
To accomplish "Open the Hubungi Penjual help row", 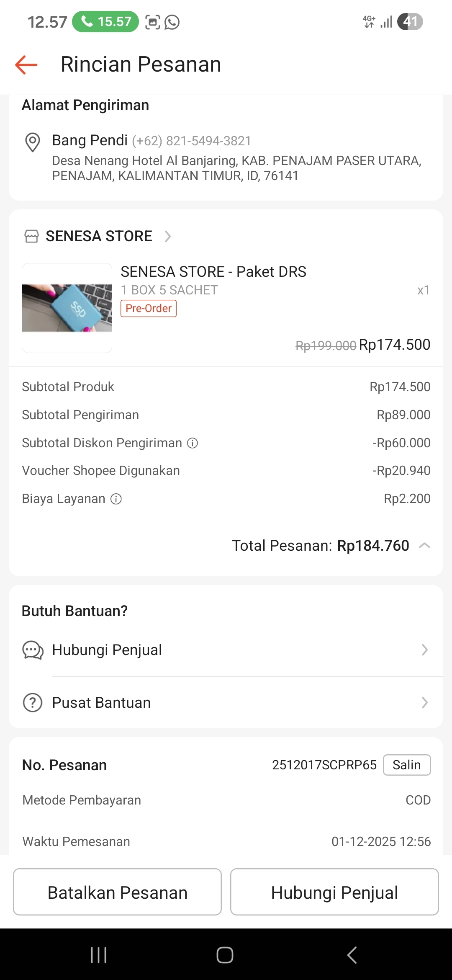I will (226, 650).
